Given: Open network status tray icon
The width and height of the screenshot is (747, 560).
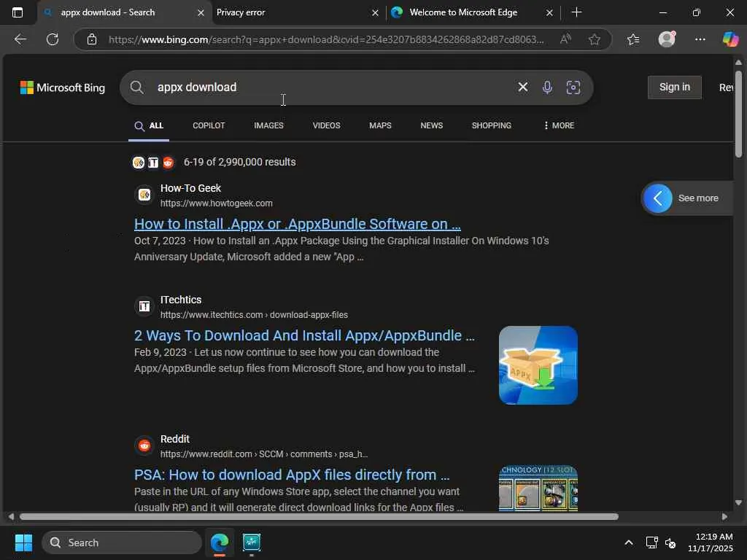Looking at the screenshot, I should (651, 542).
